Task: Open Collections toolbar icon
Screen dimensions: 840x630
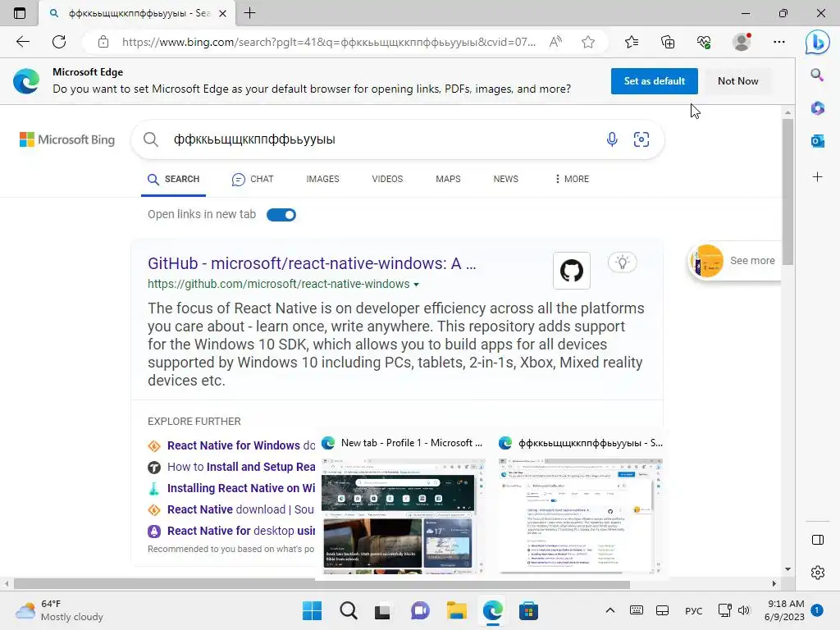Action: (x=668, y=42)
